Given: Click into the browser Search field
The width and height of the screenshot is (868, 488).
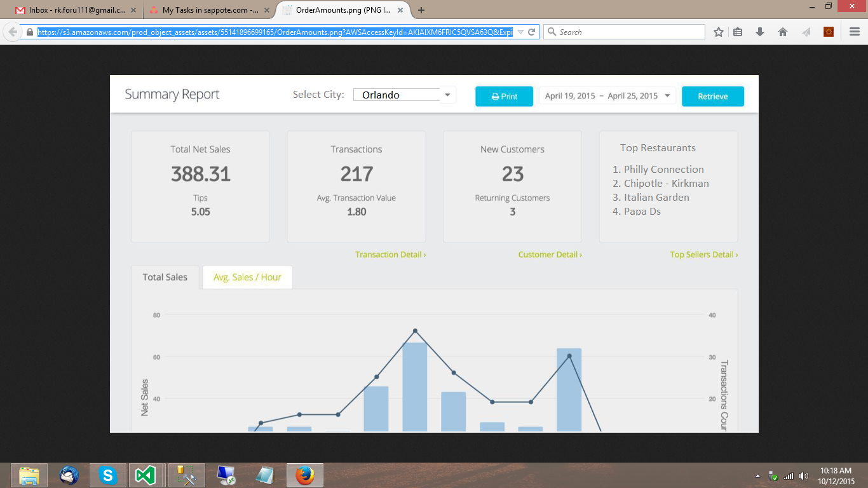Looking at the screenshot, I should [x=629, y=32].
